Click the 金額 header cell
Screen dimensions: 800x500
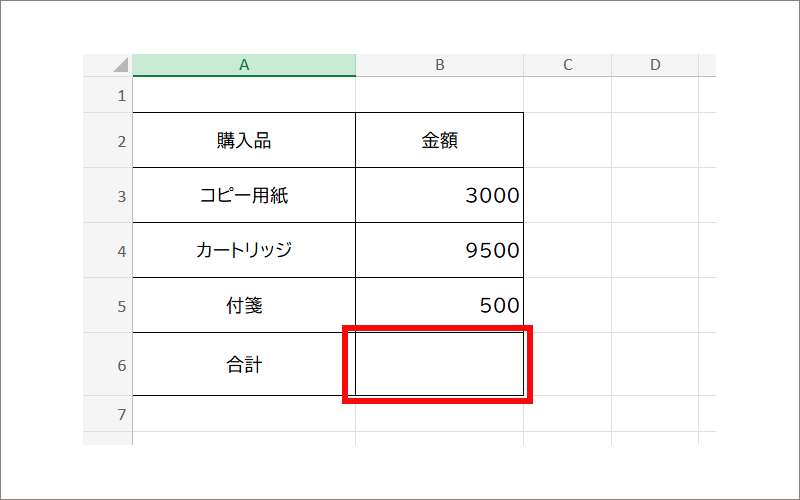pyautogui.click(x=439, y=141)
